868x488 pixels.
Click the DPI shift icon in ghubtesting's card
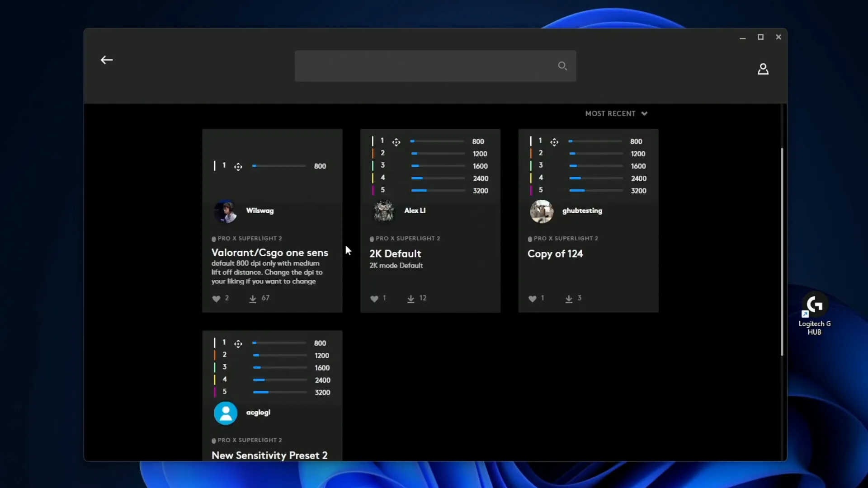(554, 142)
